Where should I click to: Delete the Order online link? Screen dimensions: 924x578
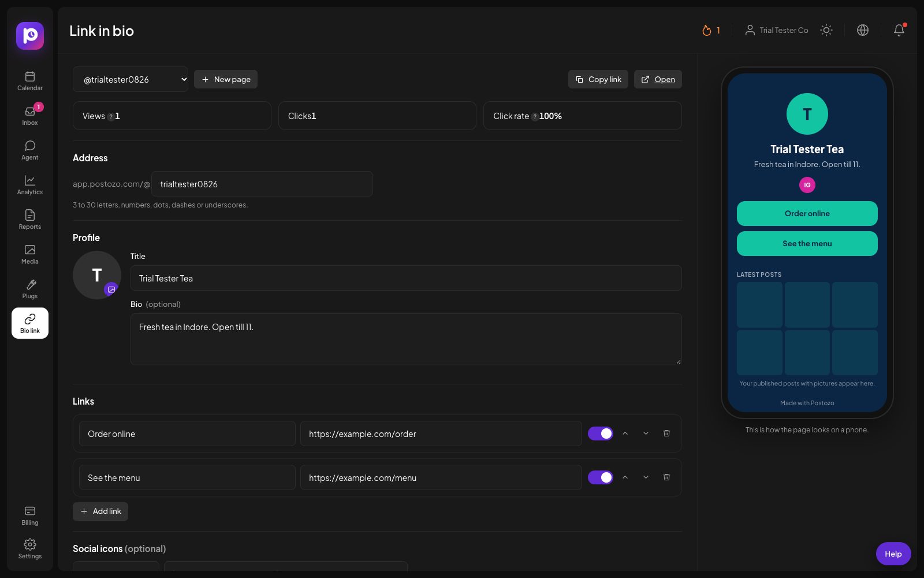[666, 433]
